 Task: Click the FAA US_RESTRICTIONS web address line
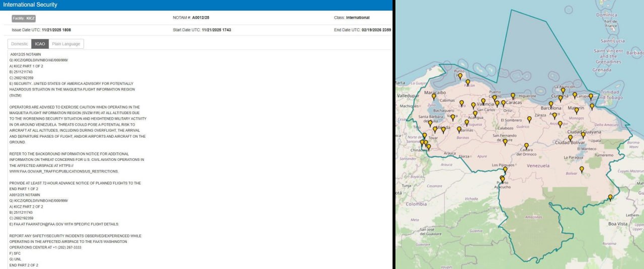pyautogui.click(x=64, y=171)
